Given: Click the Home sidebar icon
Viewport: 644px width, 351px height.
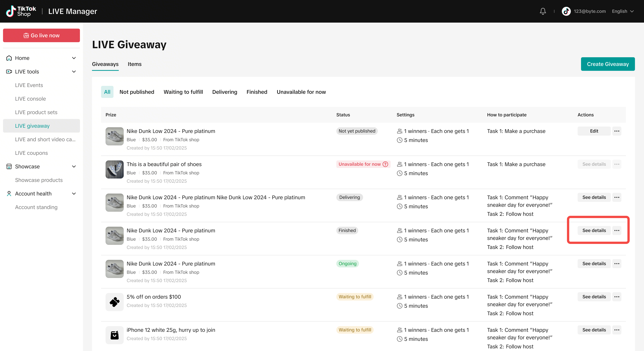Looking at the screenshot, I should pos(9,58).
